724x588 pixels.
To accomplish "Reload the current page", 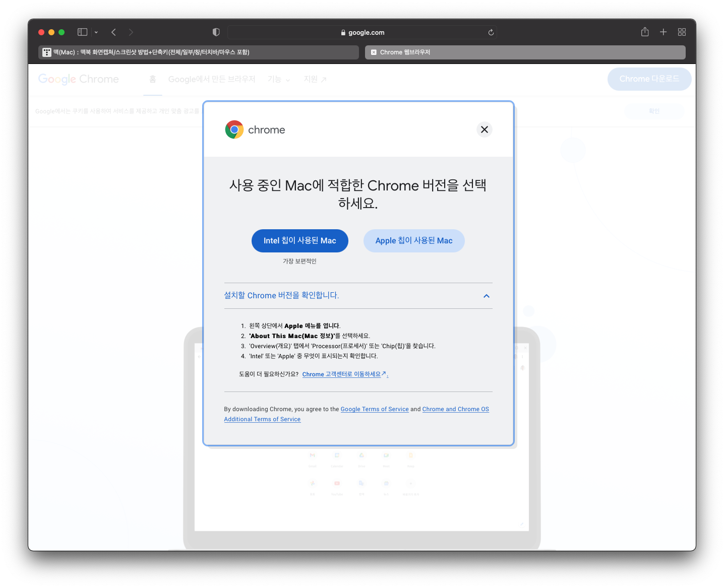I will pos(491,32).
